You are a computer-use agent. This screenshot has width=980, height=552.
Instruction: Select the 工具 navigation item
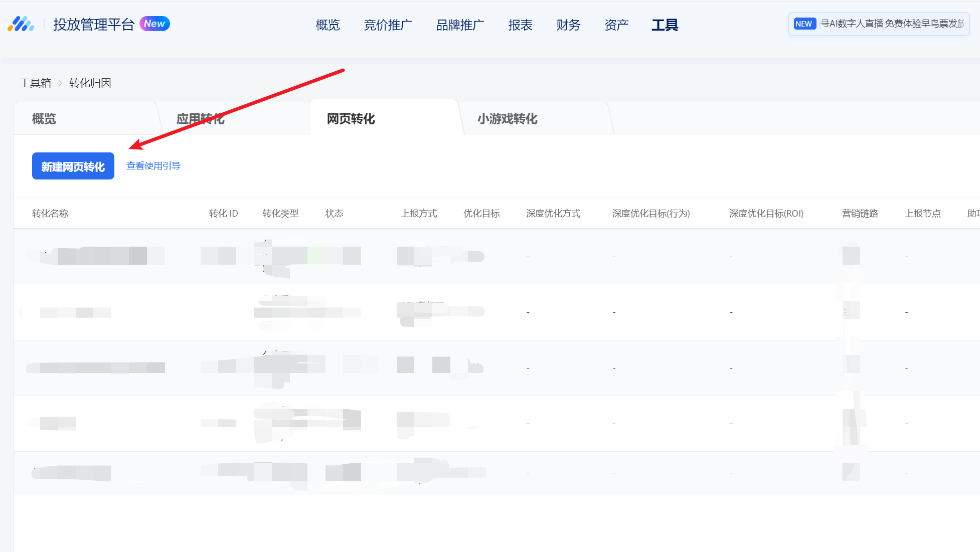pos(665,25)
